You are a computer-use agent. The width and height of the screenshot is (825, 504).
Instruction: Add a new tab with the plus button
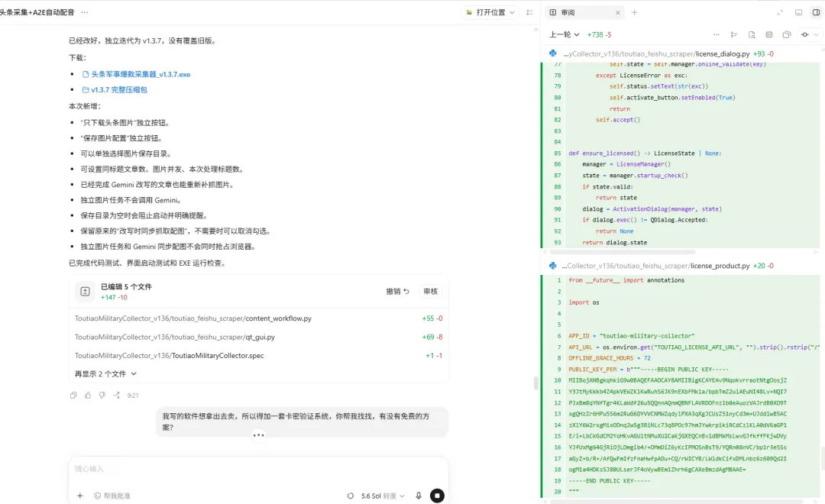click(x=634, y=12)
